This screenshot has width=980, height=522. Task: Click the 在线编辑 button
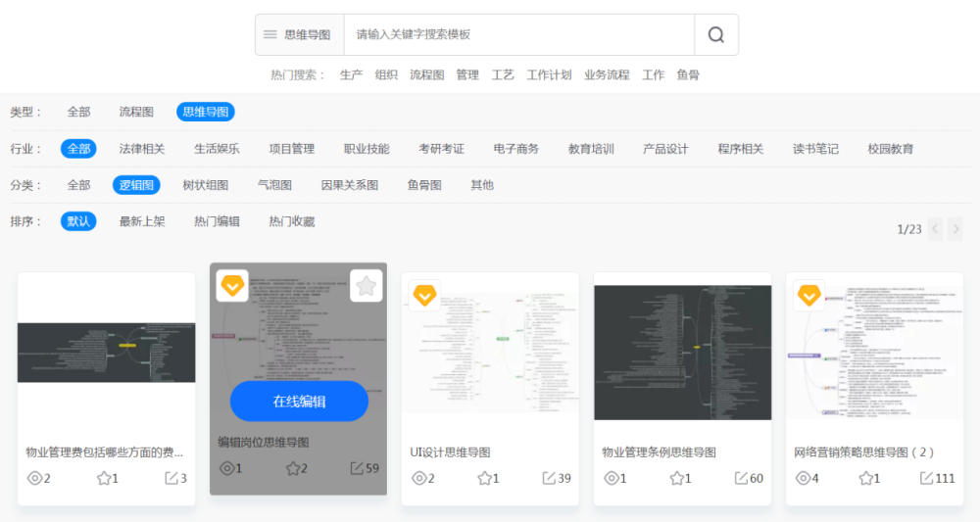coord(299,401)
